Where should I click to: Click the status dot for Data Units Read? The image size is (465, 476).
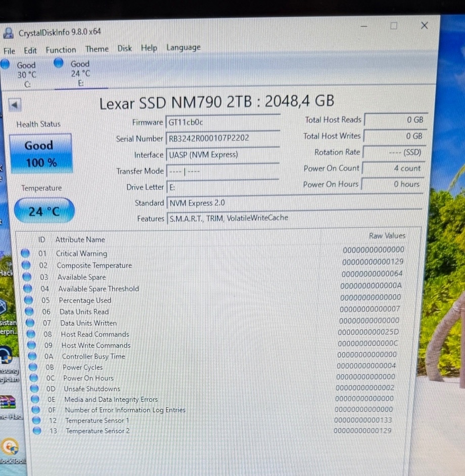pos(29,311)
